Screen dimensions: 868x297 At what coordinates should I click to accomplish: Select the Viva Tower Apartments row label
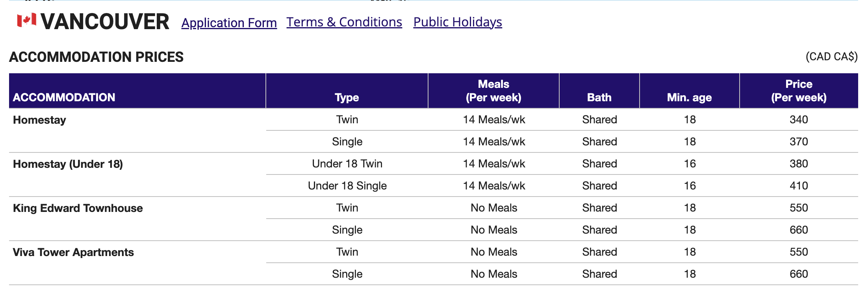pos(73,252)
